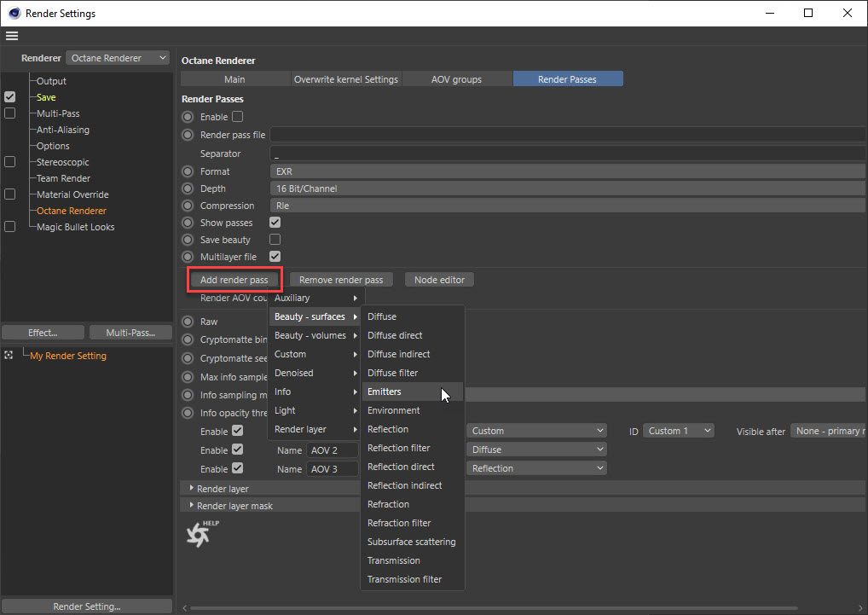Viewport: 868px width, 615px height.
Task: Toggle the Save checkbox in the settings list
Action: pyautogui.click(x=10, y=97)
